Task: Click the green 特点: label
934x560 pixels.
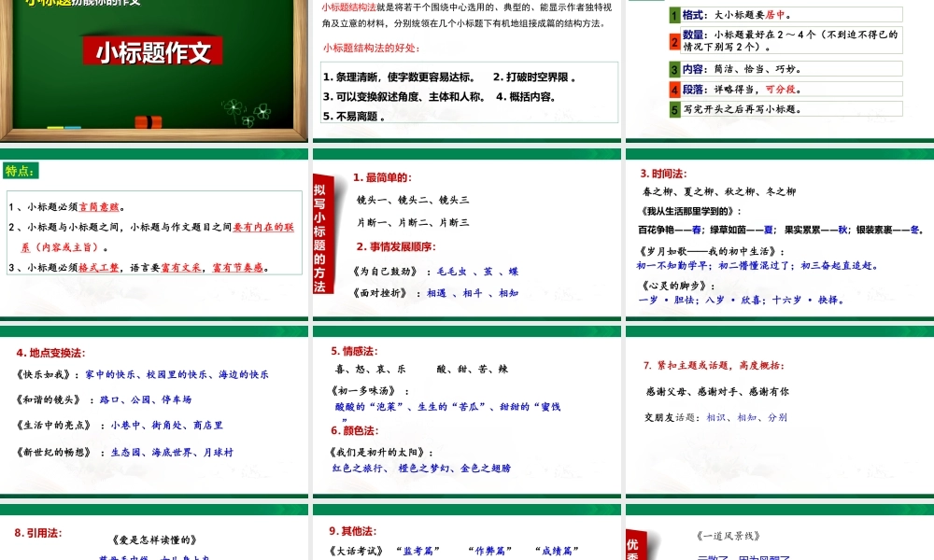Action: tap(20, 172)
